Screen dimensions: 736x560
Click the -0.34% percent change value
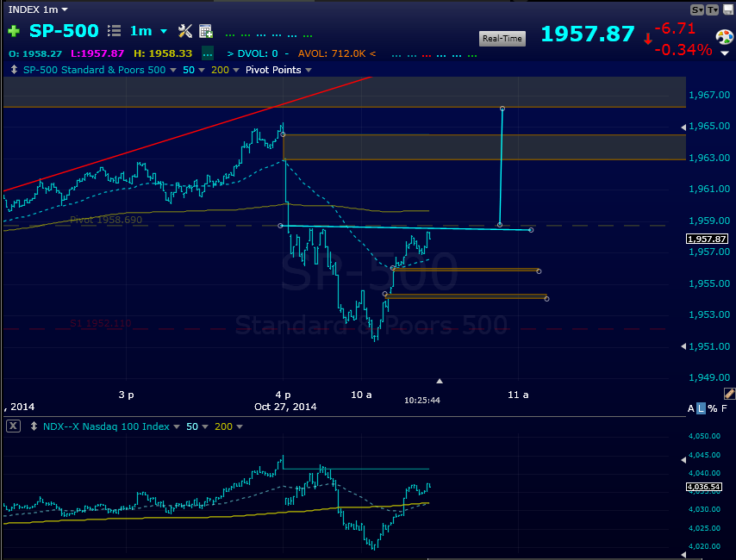click(683, 49)
